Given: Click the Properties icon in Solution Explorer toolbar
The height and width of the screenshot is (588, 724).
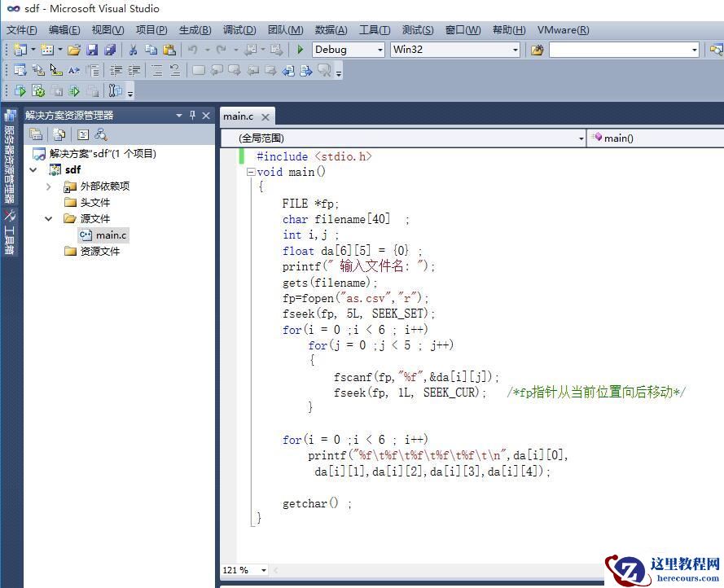Looking at the screenshot, I should coord(36,134).
